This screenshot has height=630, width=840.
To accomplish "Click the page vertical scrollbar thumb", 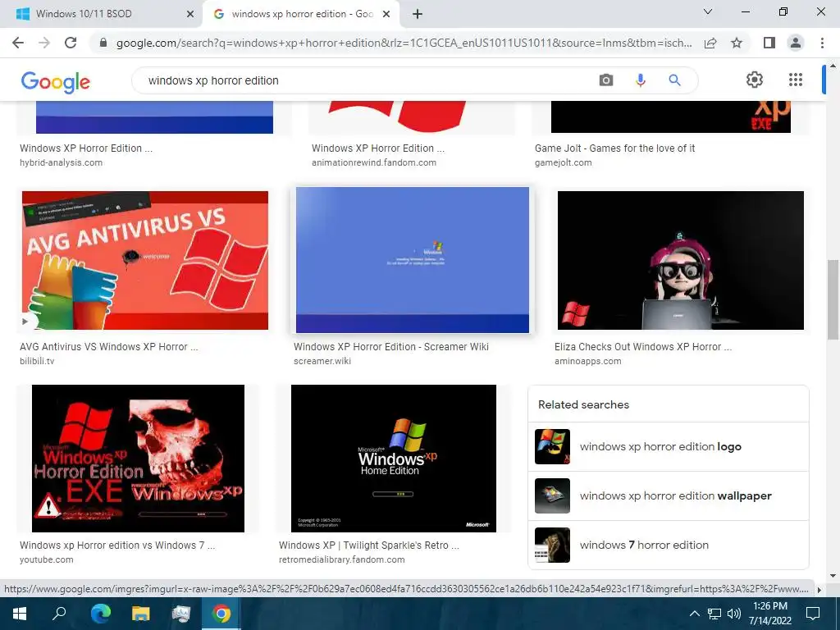I will click(x=833, y=299).
